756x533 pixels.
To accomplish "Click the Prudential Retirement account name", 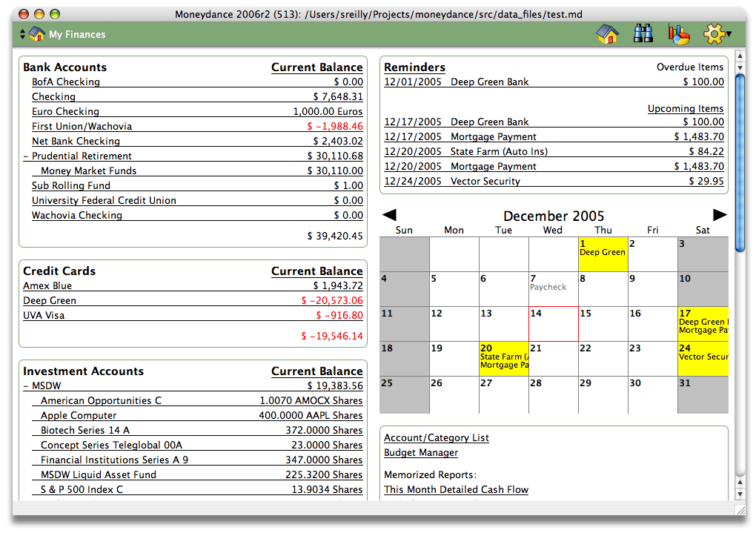I will [82, 156].
